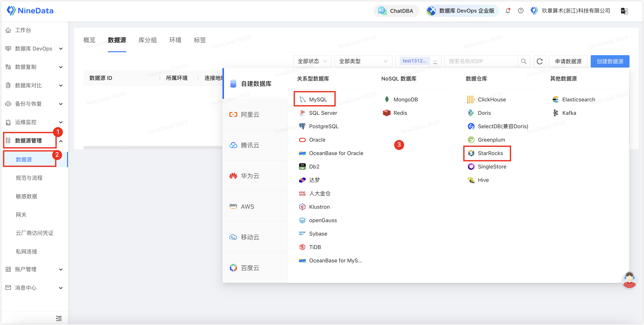Choose the Greenplum icon
This screenshot has width=644, height=325.
(x=471, y=140)
